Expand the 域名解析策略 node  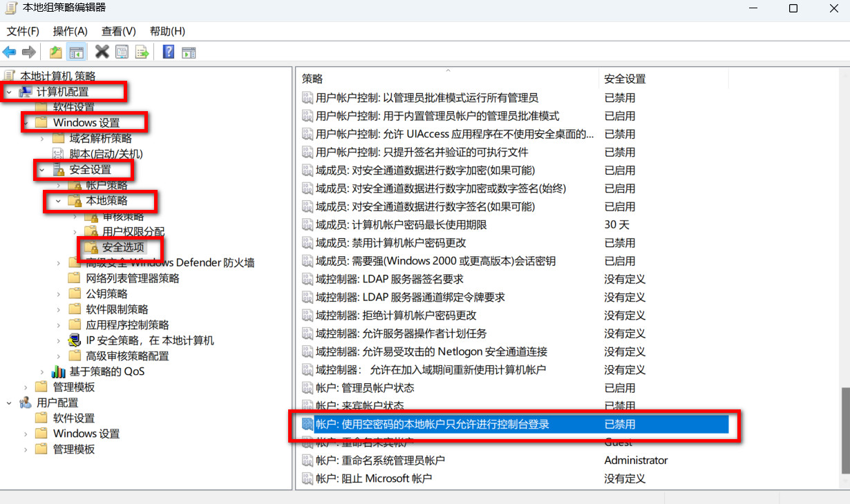click(42, 138)
